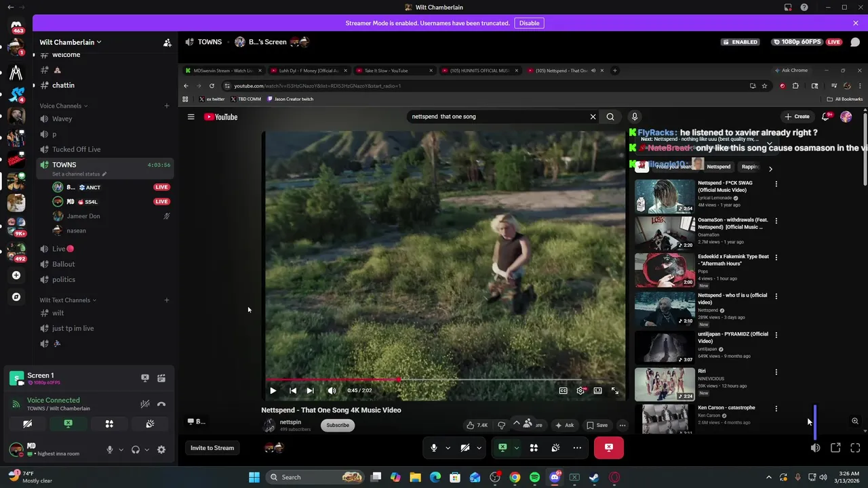Image resolution: width=868 pixels, height=488 pixels.
Task: Enter YouTube full screen mode
Action: pyautogui.click(x=615, y=390)
